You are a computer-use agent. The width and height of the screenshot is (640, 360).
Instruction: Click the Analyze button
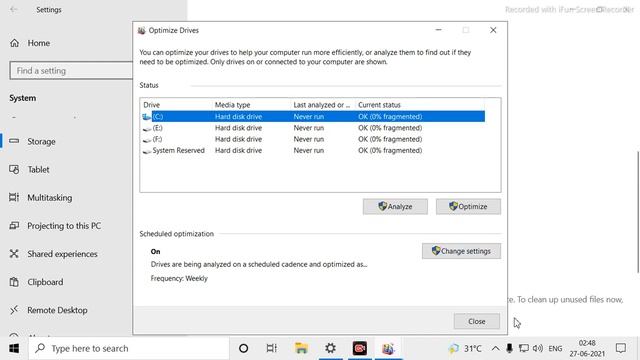point(395,207)
